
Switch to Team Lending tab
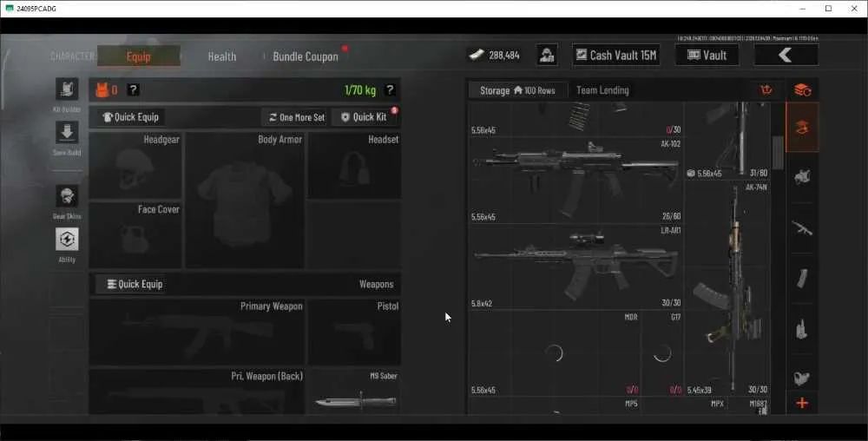coord(602,90)
